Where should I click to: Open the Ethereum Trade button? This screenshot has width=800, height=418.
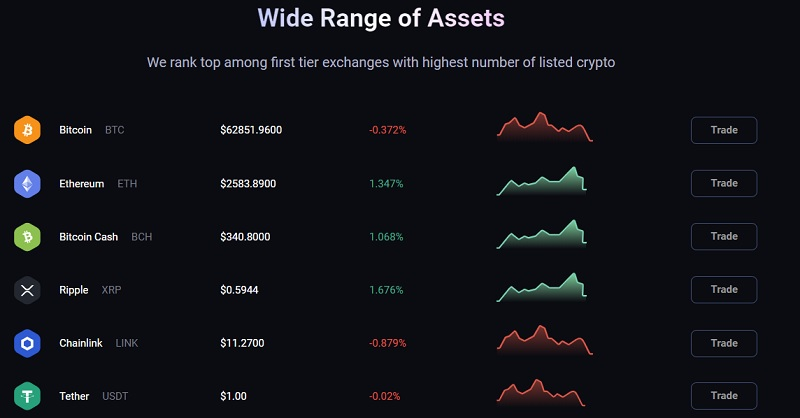(x=724, y=183)
